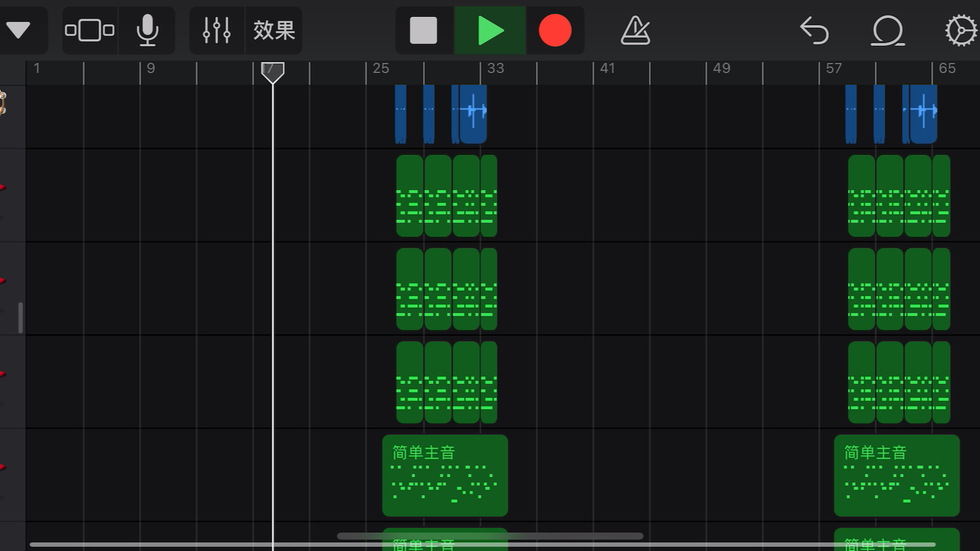Switch to the track view icon
This screenshot has height=551, width=980.
(x=90, y=30)
